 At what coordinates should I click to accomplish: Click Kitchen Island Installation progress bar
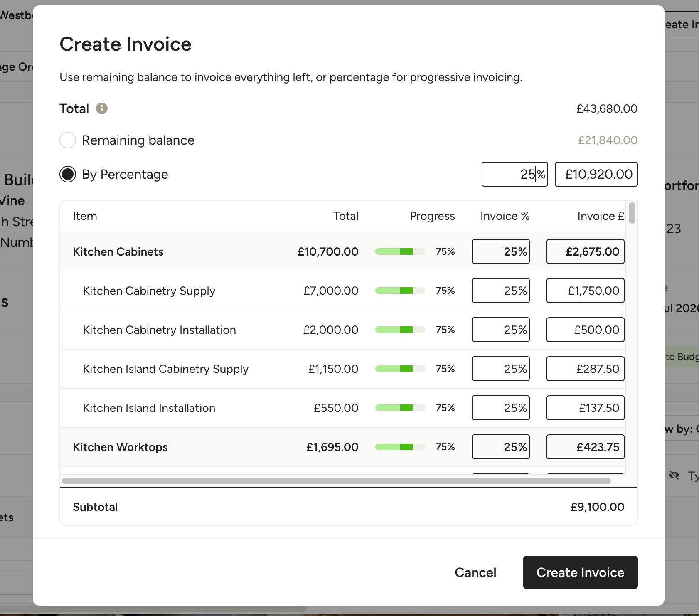coord(400,408)
